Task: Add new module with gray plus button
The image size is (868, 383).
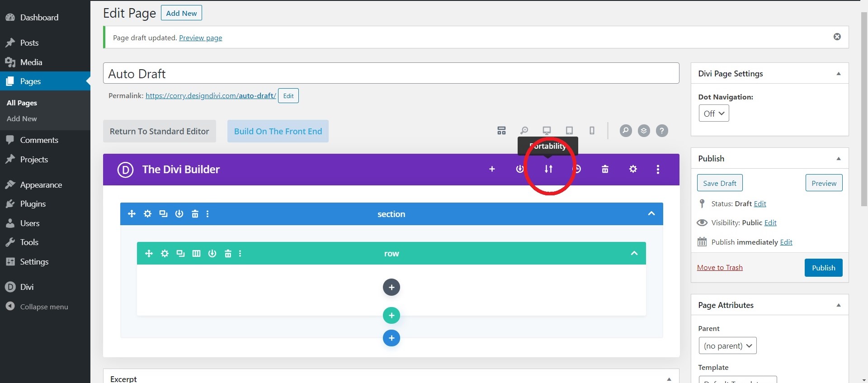Action: click(392, 287)
